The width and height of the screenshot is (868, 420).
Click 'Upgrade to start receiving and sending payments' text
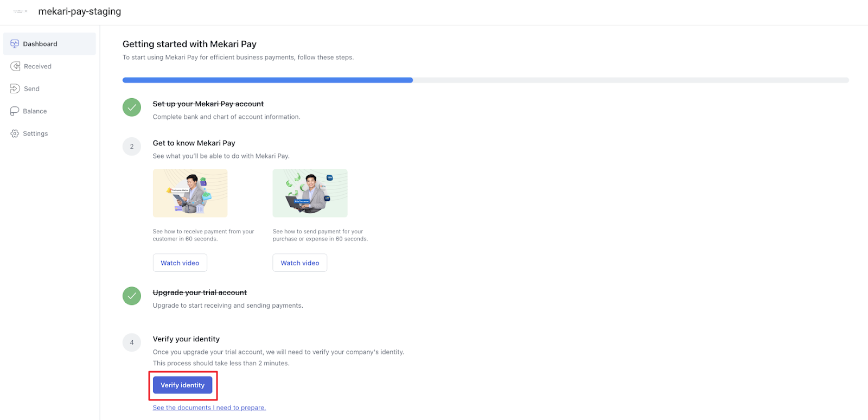click(228, 306)
